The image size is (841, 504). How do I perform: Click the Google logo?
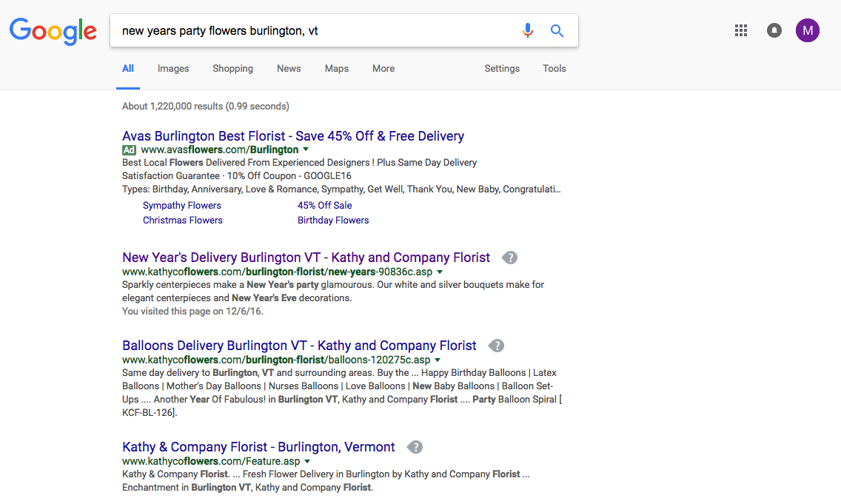[x=53, y=31]
